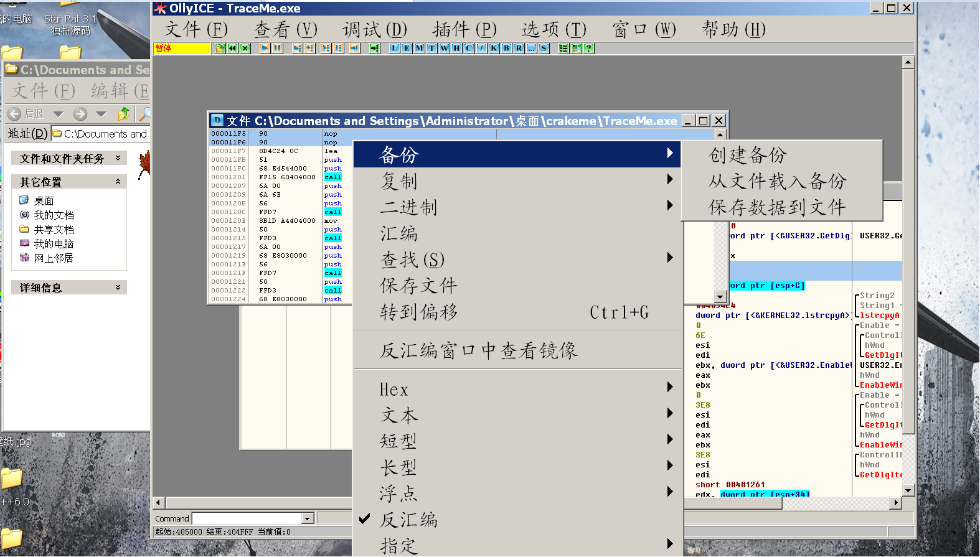The height and width of the screenshot is (557, 980).
Task: Expand the 二进制 submenu
Action: tap(517, 207)
